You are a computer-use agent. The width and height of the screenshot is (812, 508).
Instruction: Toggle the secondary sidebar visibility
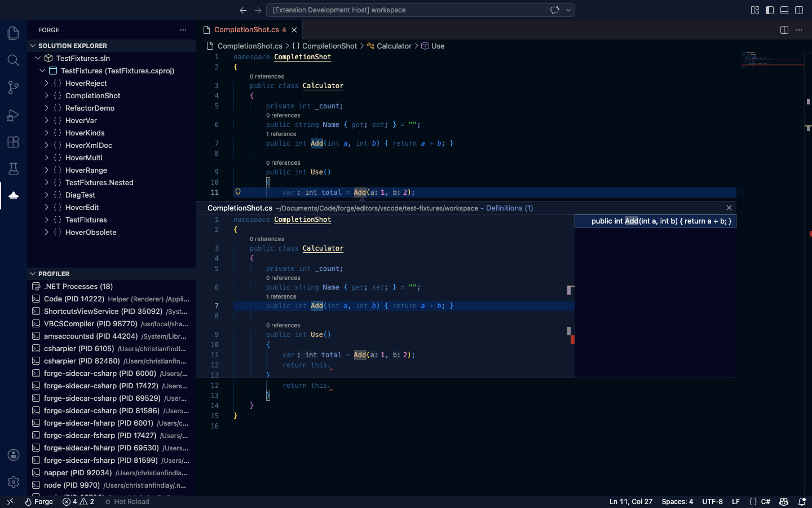pos(799,10)
